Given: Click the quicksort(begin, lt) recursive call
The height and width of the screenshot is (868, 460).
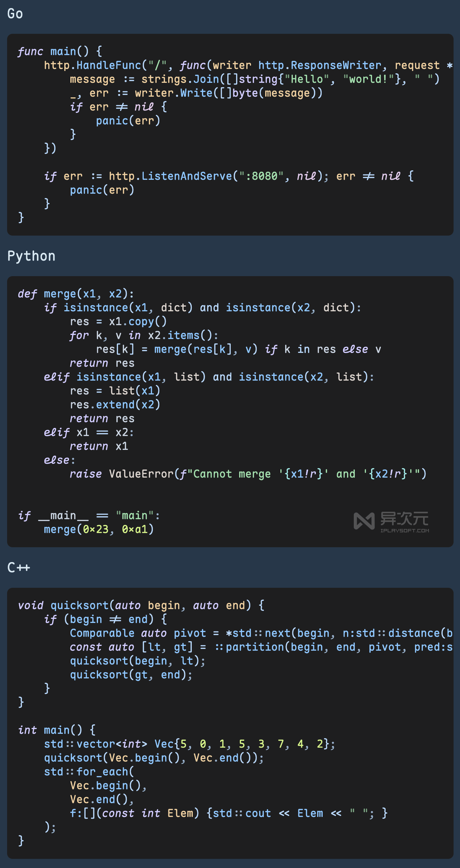Looking at the screenshot, I should tap(137, 661).
